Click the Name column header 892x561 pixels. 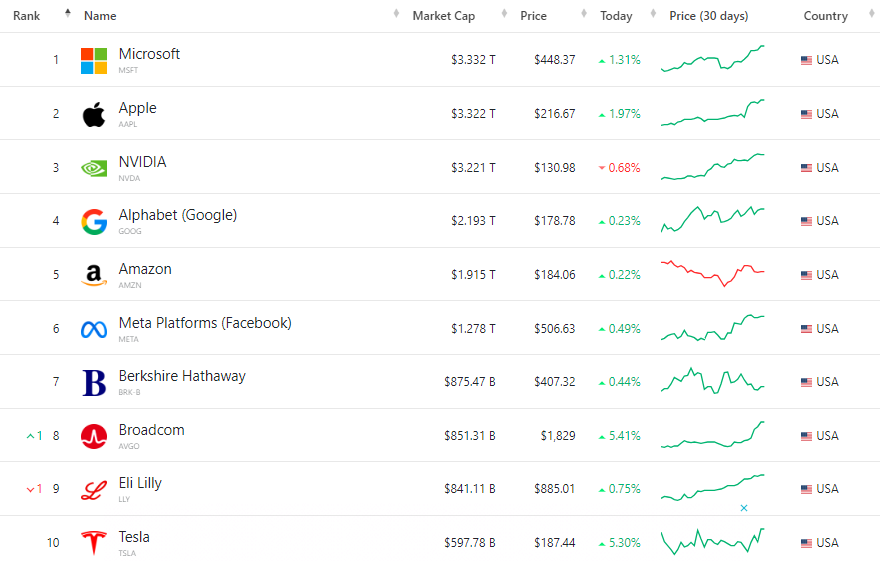(x=100, y=16)
